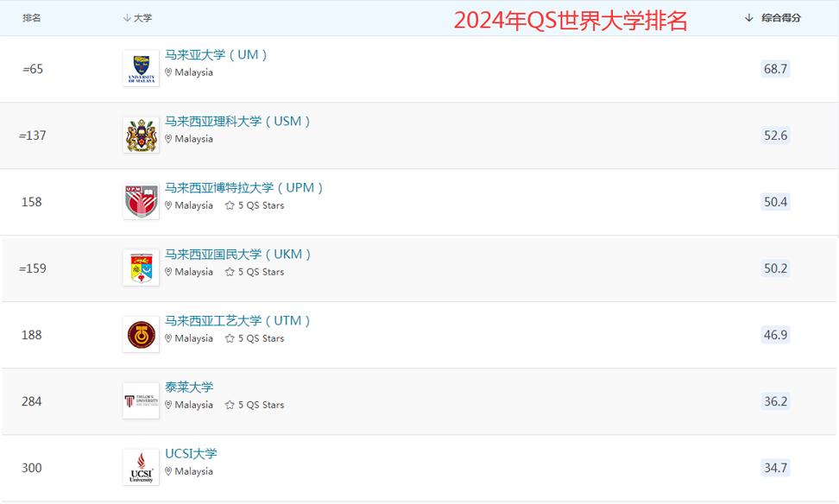Click location pin icon in UCSI大学 row

point(168,471)
